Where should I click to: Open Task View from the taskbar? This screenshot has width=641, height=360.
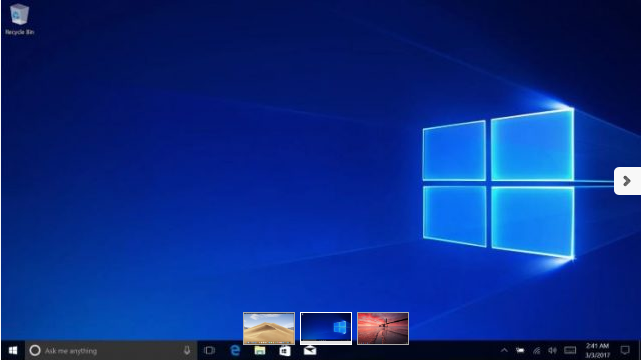(209, 350)
